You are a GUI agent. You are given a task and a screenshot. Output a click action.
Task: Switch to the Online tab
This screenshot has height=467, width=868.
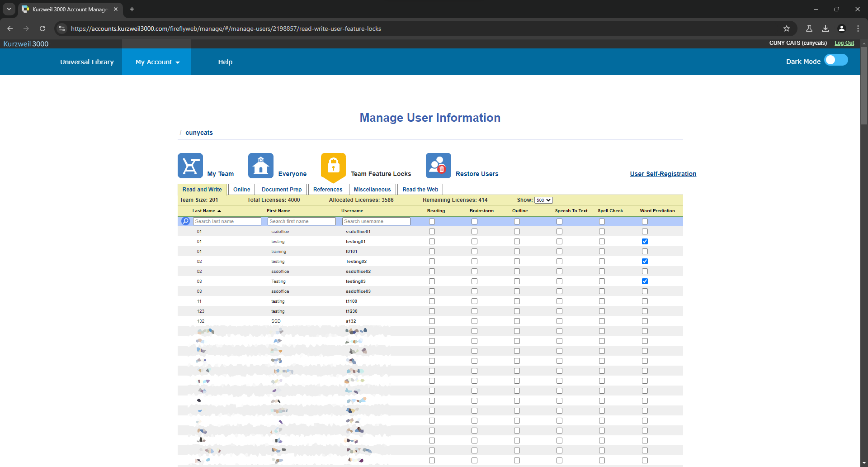[x=242, y=190]
